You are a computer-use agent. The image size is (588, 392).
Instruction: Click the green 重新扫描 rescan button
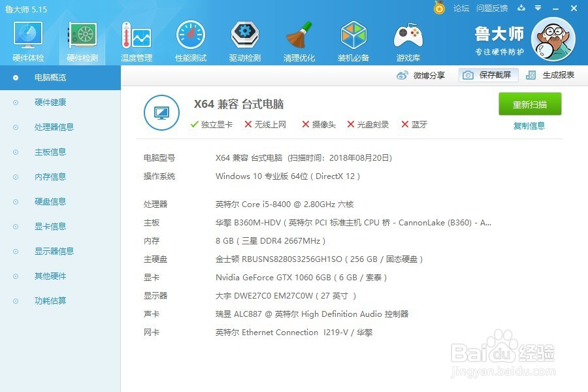click(x=529, y=104)
